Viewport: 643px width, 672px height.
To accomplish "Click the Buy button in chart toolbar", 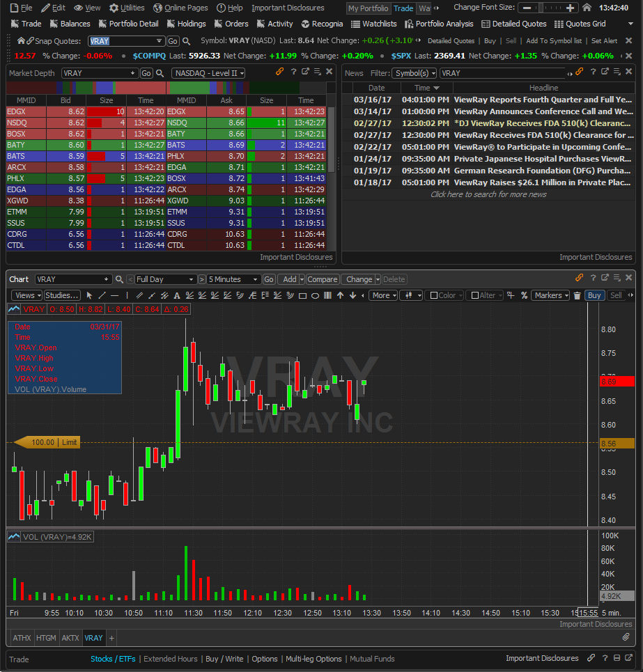I will (594, 295).
